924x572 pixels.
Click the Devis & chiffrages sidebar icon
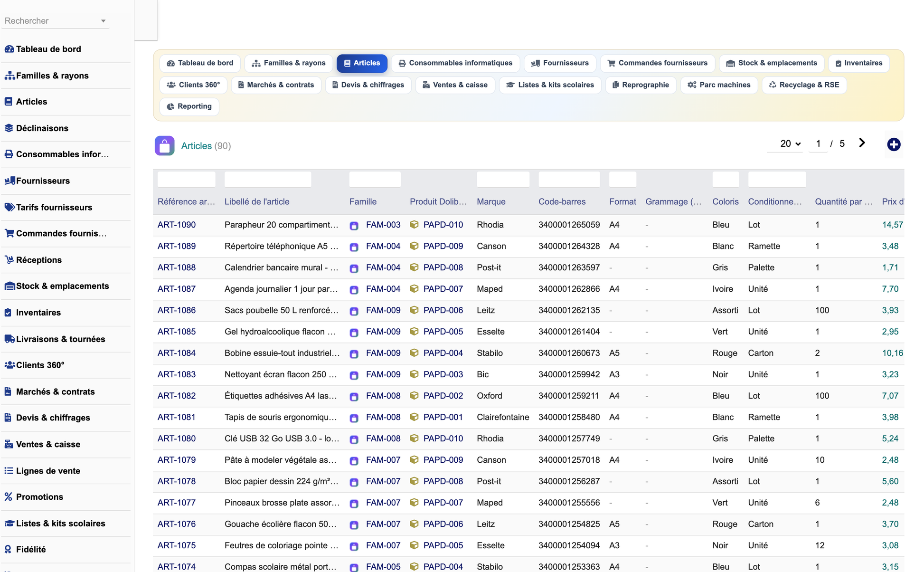(x=8, y=418)
